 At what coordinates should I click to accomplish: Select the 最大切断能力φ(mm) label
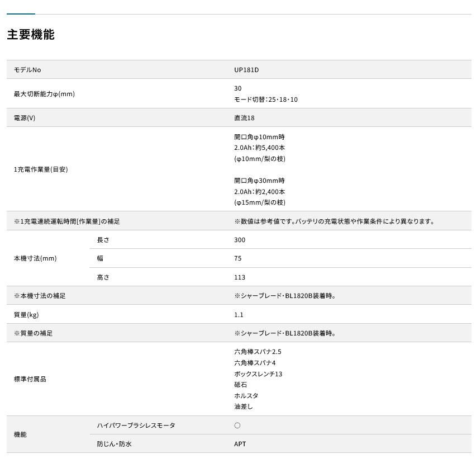[x=44, y=94]
